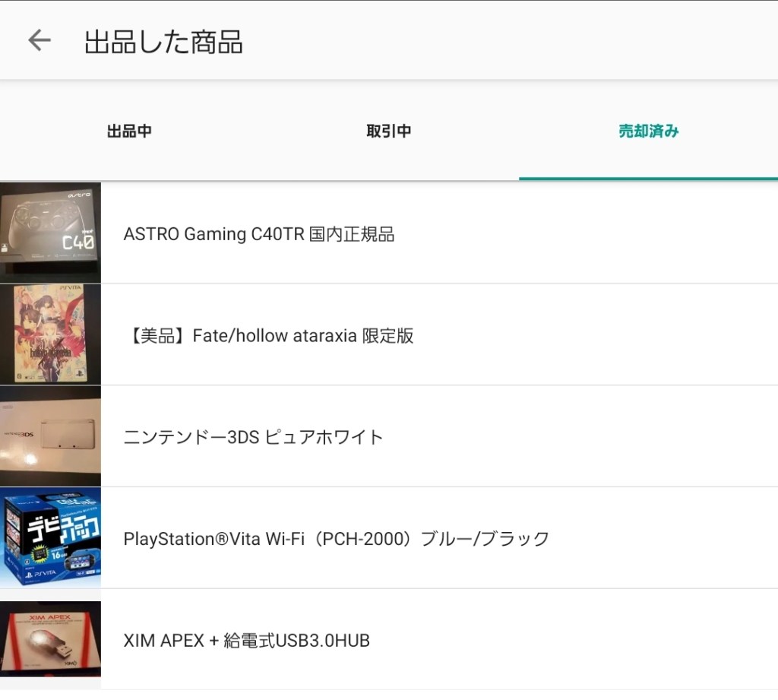
Task: Open the XIM APEX product thumbnail
Action: tap(50, 640)
